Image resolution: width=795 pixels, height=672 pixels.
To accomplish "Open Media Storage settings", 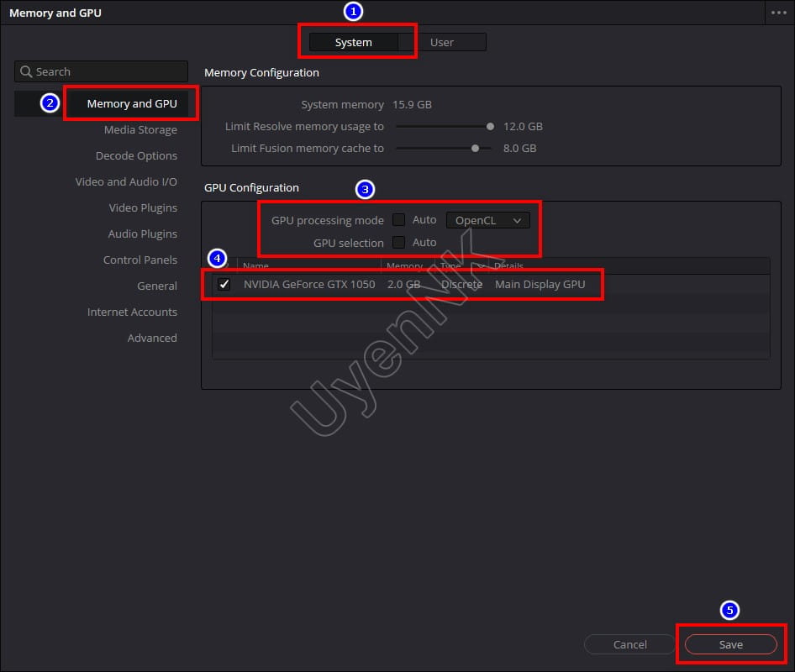I will click(x=140, y=129).
